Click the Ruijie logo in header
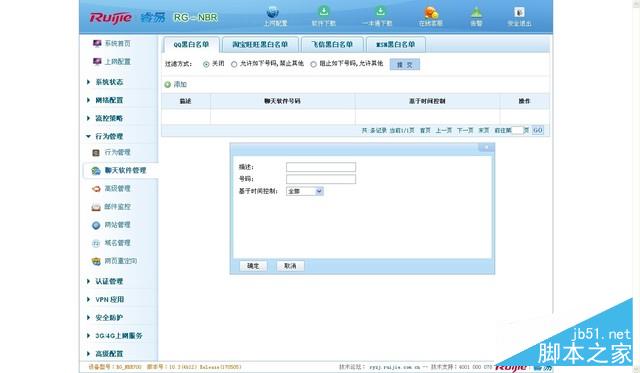Viewport: 640px width, 373px height. pyautogui.click(x=111, y=18)
